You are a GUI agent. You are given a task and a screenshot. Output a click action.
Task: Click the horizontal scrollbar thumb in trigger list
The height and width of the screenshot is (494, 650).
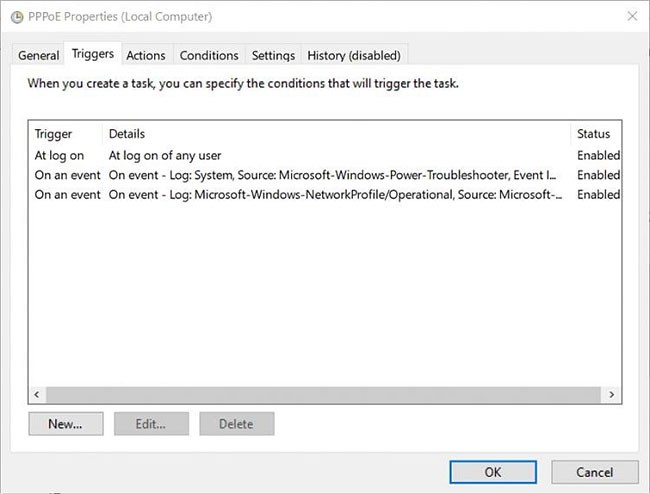(x=300, y=394)
